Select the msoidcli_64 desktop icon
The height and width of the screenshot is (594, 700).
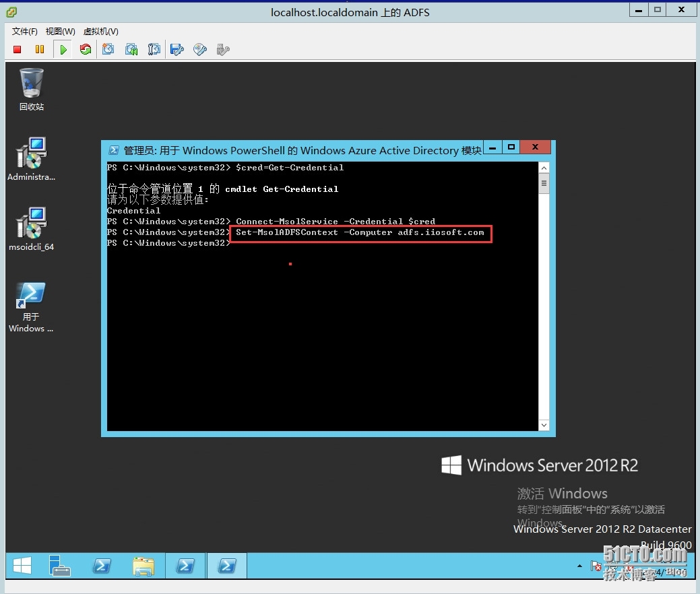[31, 229]
